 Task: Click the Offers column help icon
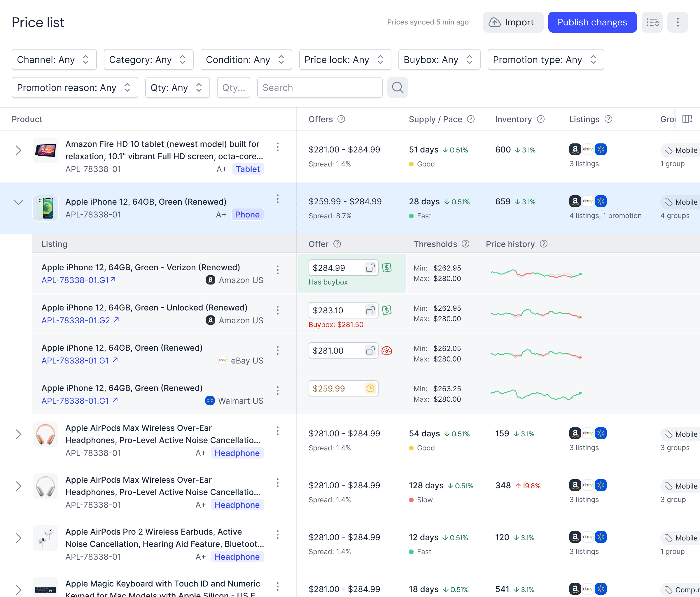341,119
